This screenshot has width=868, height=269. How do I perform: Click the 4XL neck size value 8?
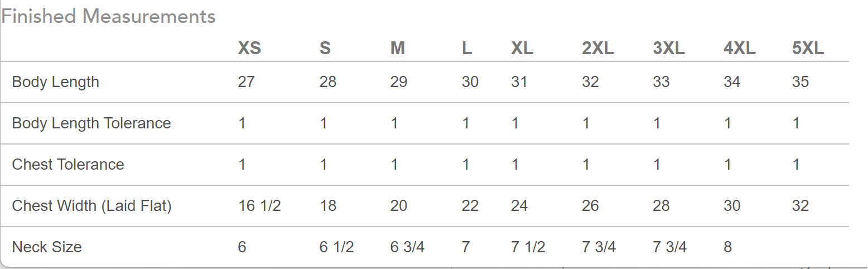point(727,247)
